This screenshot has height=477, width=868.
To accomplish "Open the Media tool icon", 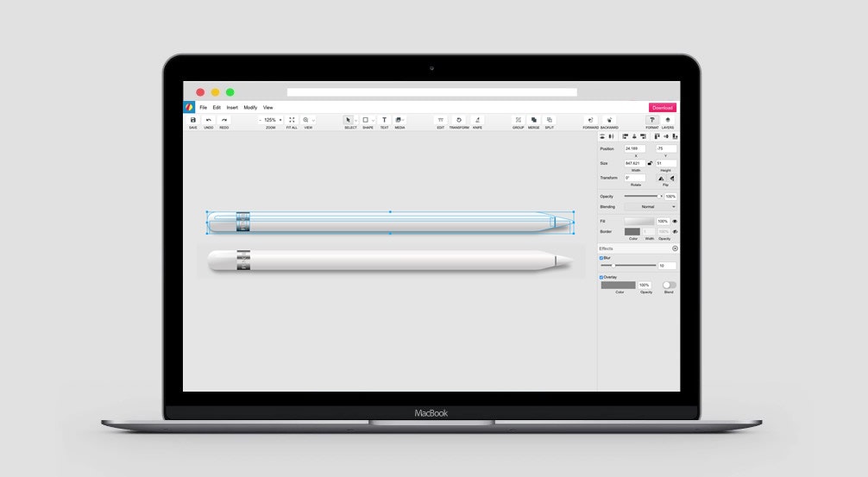I will pos(398,120).
